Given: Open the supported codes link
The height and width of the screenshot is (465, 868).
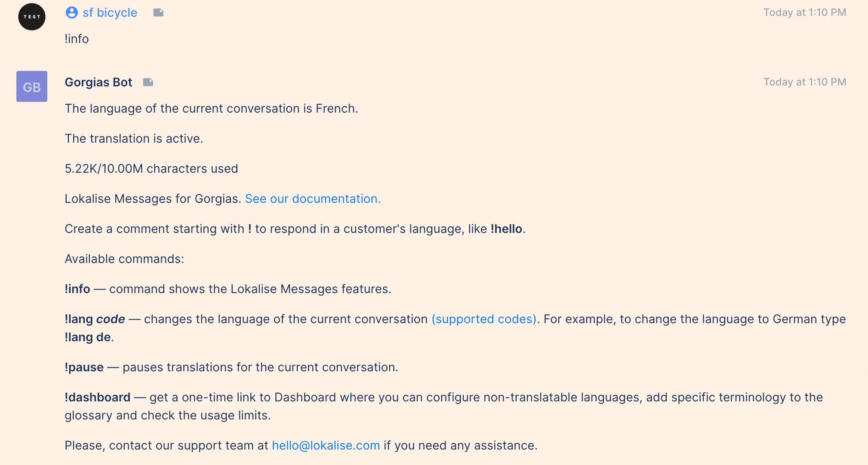Looking at the screenshot, I should 484,319.
